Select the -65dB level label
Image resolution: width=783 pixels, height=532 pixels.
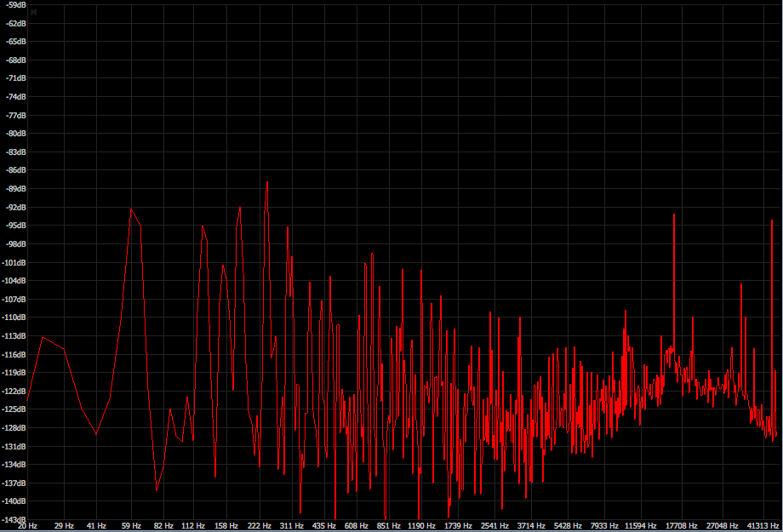[x=15, y=42]
